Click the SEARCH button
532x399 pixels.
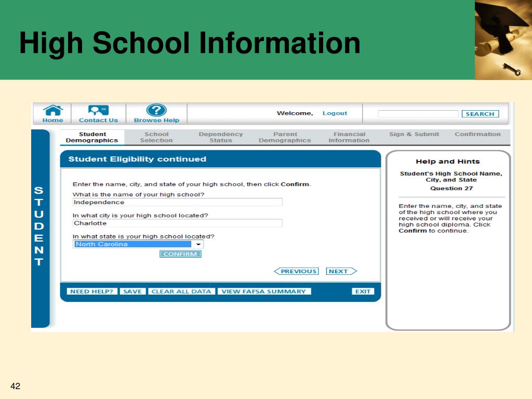tap(480, 114)
